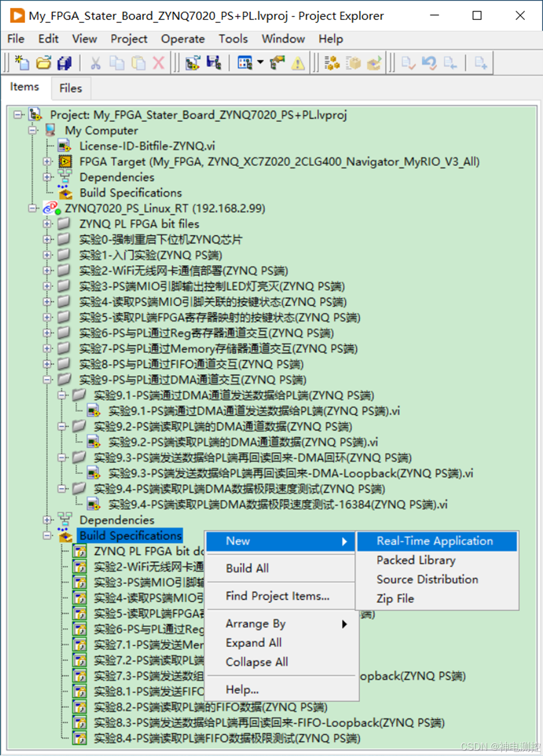Select Dependencies under ZYNQ7020_PS_Linux_RT
The height and width of the screenshot is (756, 543).
(117, 520)
